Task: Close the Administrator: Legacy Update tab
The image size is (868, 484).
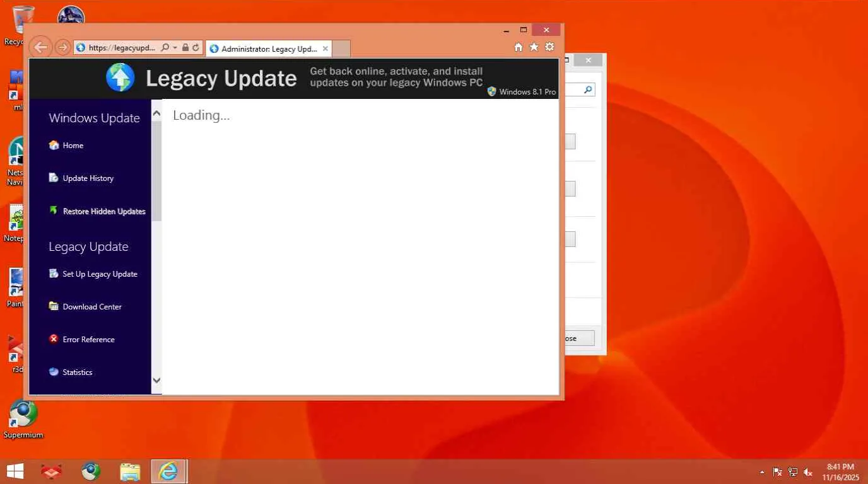Action: 325,49
